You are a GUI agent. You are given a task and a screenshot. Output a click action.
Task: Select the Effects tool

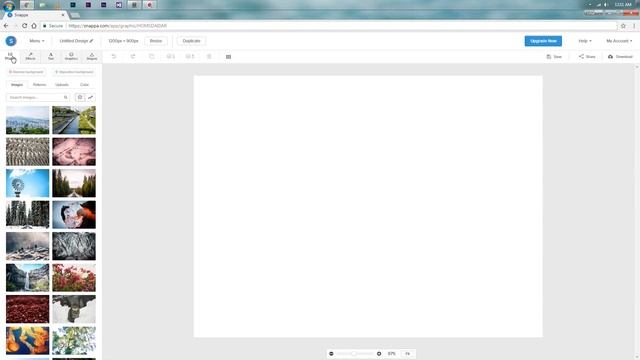pos(31,56)
